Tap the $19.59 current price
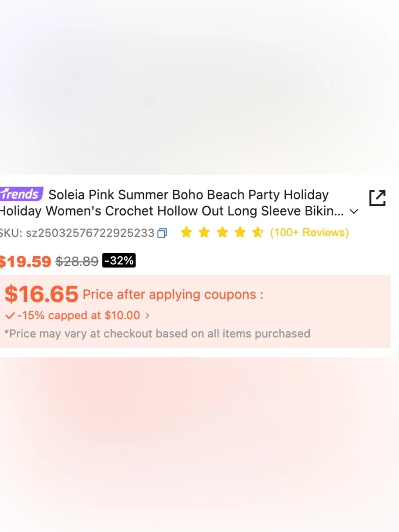This screenshot has width=399, height=532. click(26, 262)
